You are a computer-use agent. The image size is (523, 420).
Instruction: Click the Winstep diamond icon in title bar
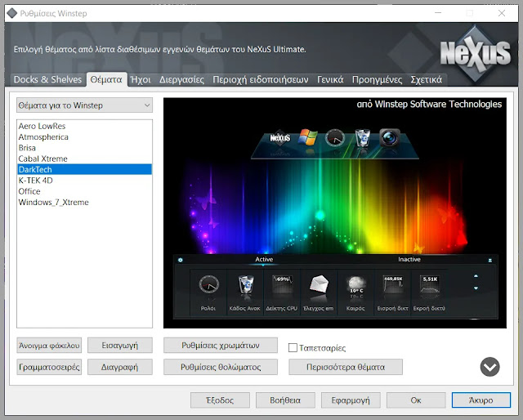point(12,13)
